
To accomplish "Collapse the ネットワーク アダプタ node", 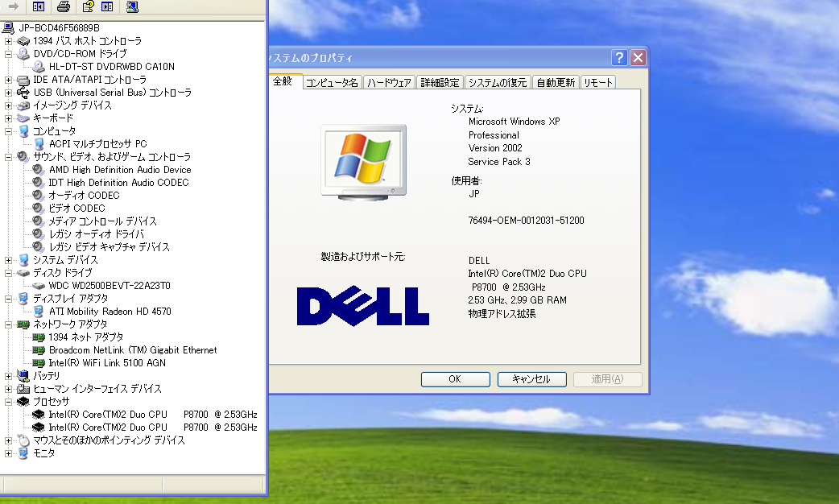I will (8, 324).
